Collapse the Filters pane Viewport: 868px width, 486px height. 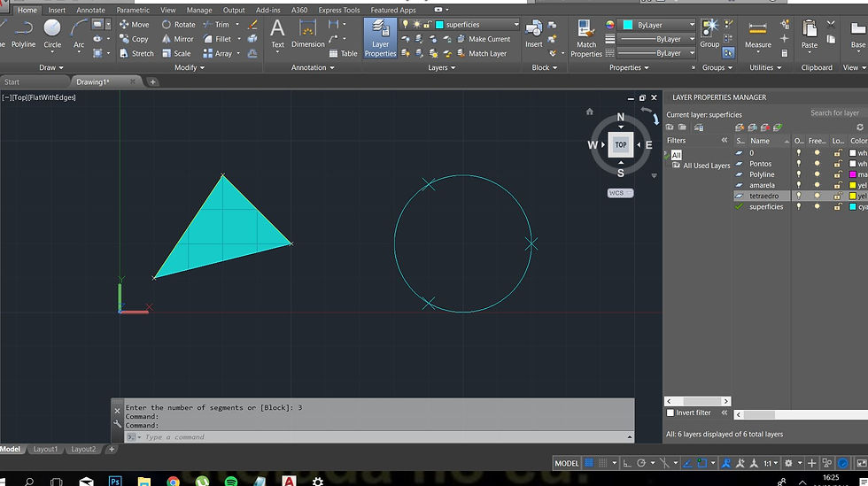click(725, 141)
